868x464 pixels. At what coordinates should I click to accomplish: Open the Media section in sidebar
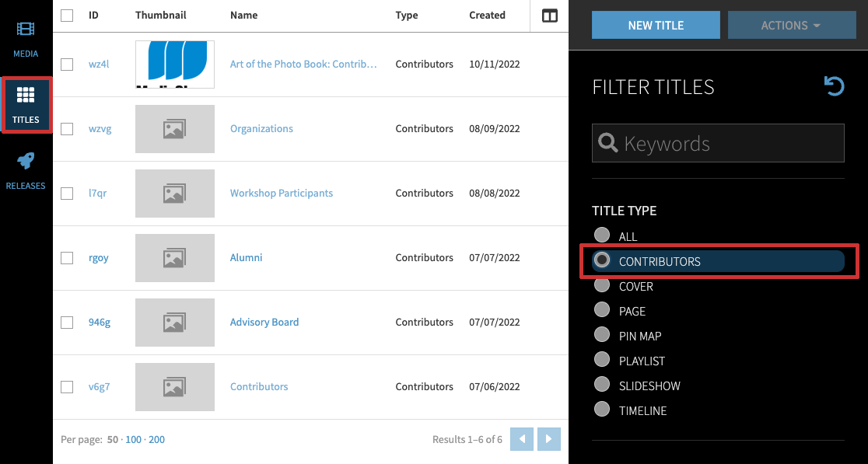coord(26,39)
